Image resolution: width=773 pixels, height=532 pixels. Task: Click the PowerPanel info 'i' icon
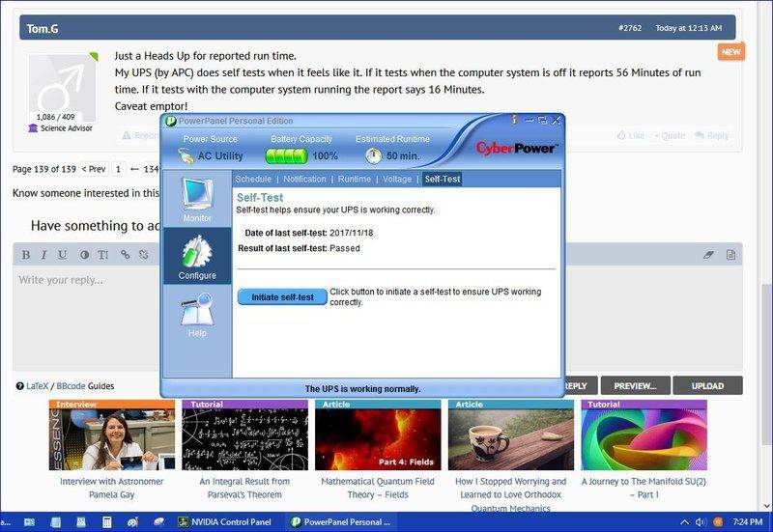click(x=514, y=120)
